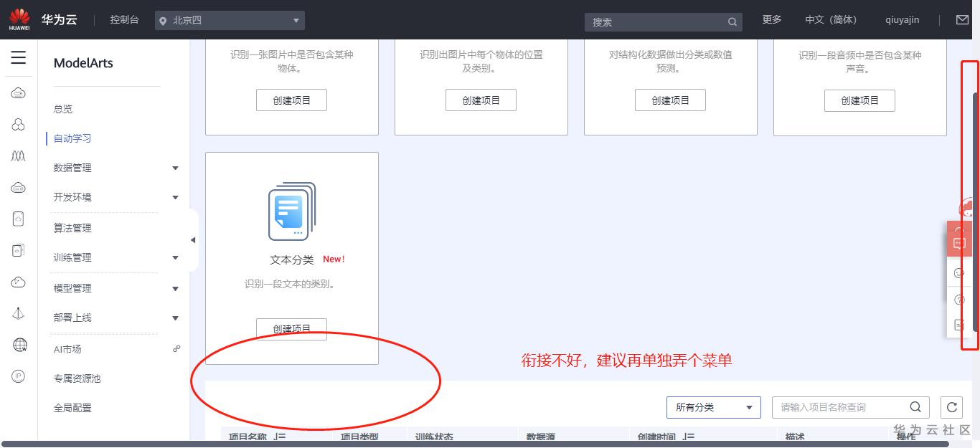Click the smiley face rating icon
This screenshot has height=448, width=980.
pos(959,273)
